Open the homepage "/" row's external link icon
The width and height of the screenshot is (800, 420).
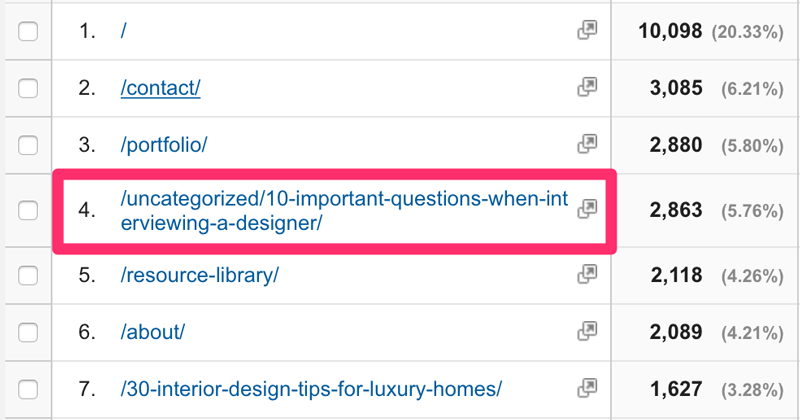[x=587, y=31]
